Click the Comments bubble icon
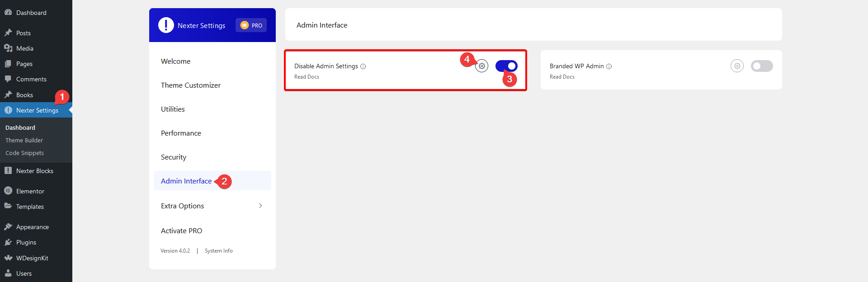 (8, 79)
